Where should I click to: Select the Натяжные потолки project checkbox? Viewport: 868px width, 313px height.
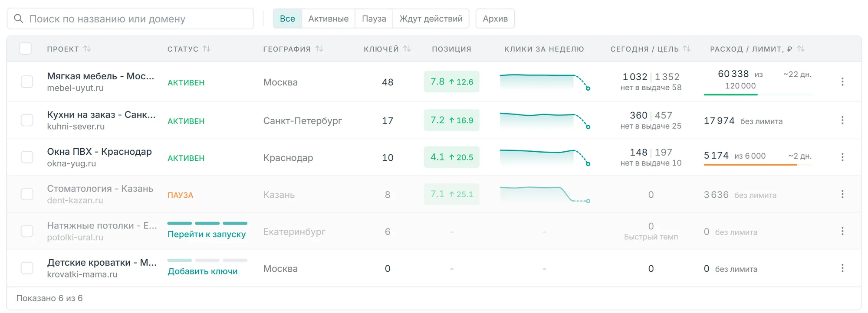click(27, 231)
